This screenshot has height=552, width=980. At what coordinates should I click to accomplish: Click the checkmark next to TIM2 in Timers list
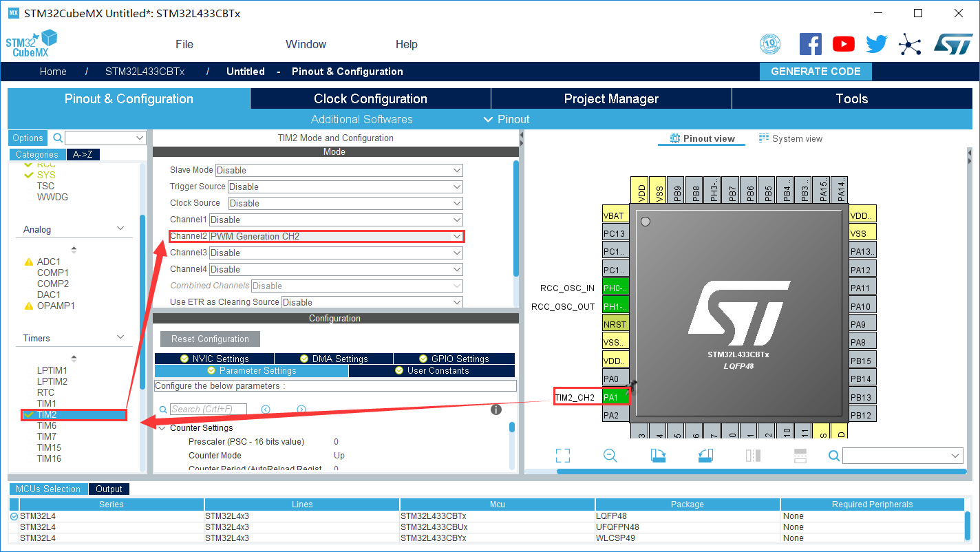30,414
